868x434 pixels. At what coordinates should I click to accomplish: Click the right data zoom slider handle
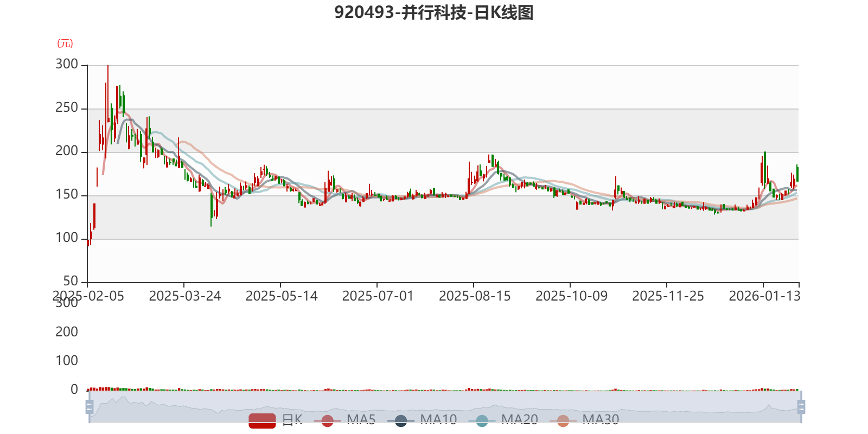(801, 407)
